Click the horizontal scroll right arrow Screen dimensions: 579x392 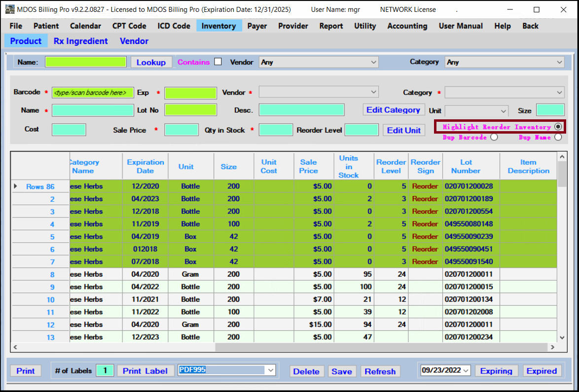tap(552, 347)
